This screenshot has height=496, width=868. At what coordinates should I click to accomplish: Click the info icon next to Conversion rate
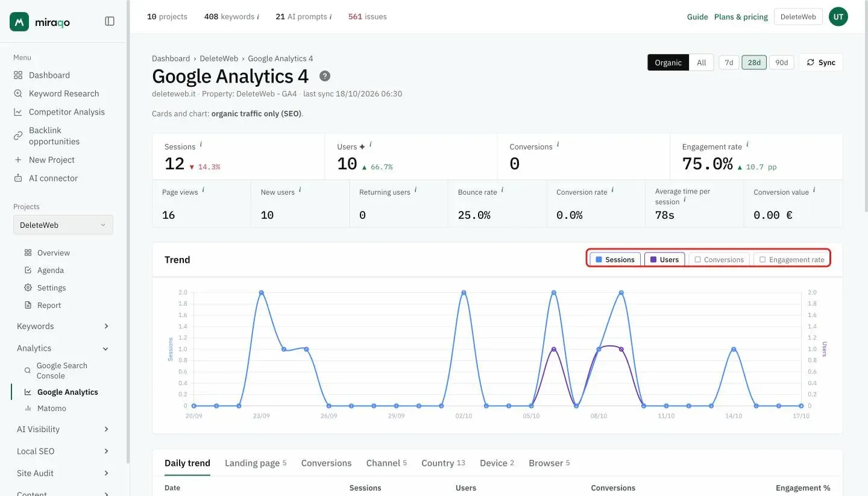[x=612, y=190]
